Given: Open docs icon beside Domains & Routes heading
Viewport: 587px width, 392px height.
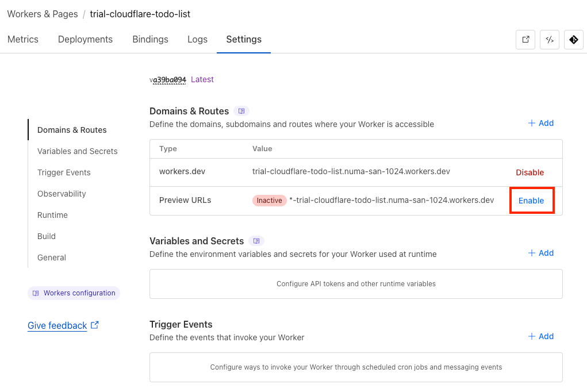Looking at the screenshot, I should (241, 111).
